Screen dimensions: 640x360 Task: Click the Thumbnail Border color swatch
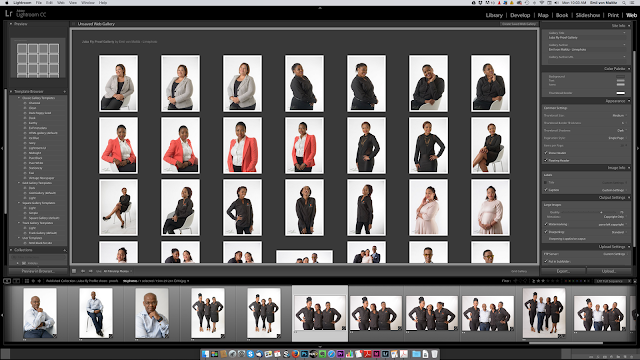coord(620,93)
